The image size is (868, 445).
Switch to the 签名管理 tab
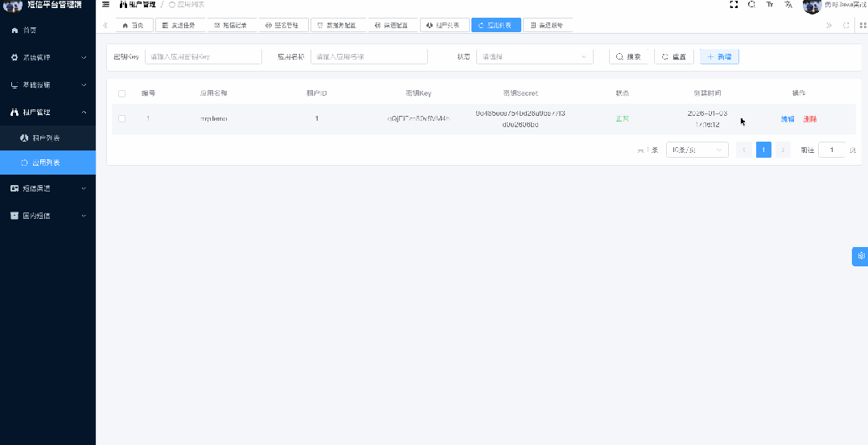coord(283,25)
